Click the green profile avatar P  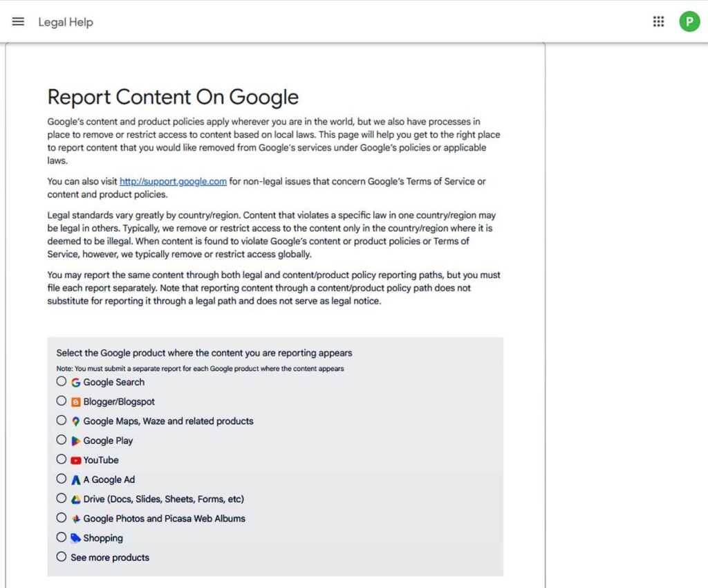(689, 21)
